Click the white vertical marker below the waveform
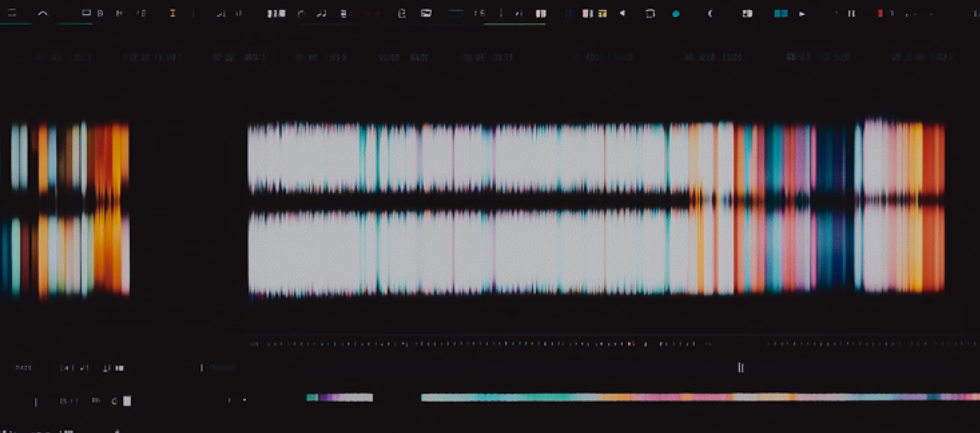 click(x=740, y=368)
